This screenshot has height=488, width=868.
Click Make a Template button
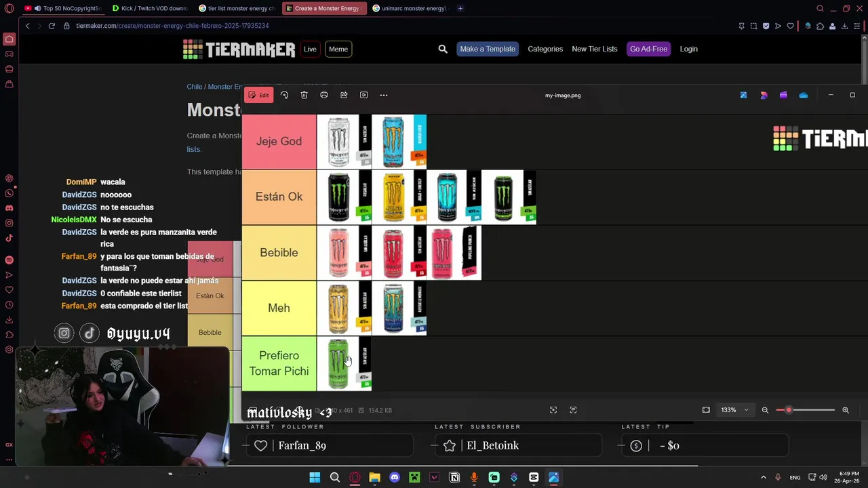click(488, 49)
